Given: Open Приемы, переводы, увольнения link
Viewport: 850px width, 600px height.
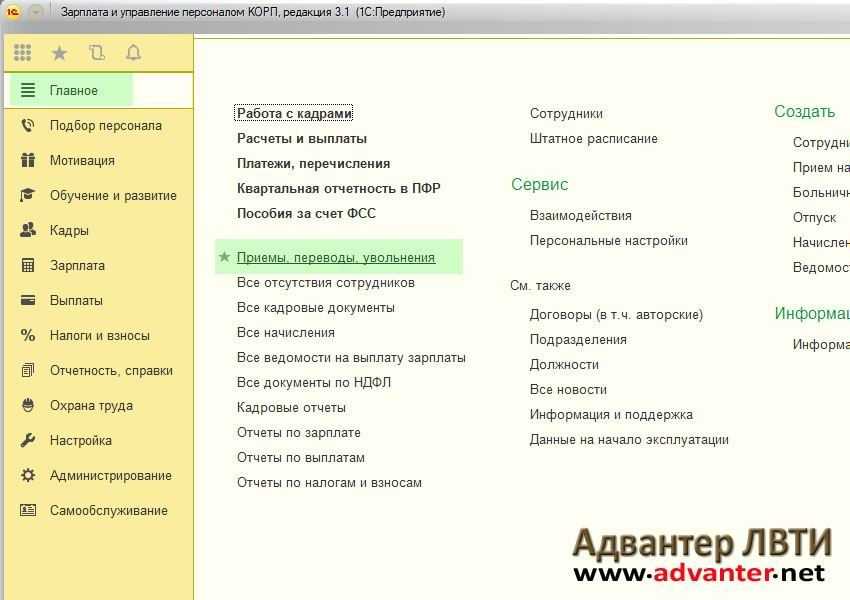Looking at the screenshot, I should click(x=336, y=257).
